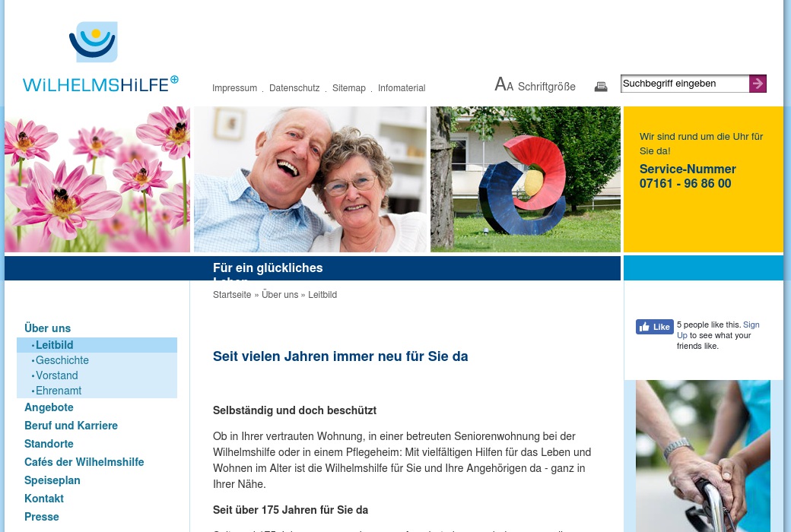Expand the Über uns menu section
This screenshot has width=791, height=532.
47,328
